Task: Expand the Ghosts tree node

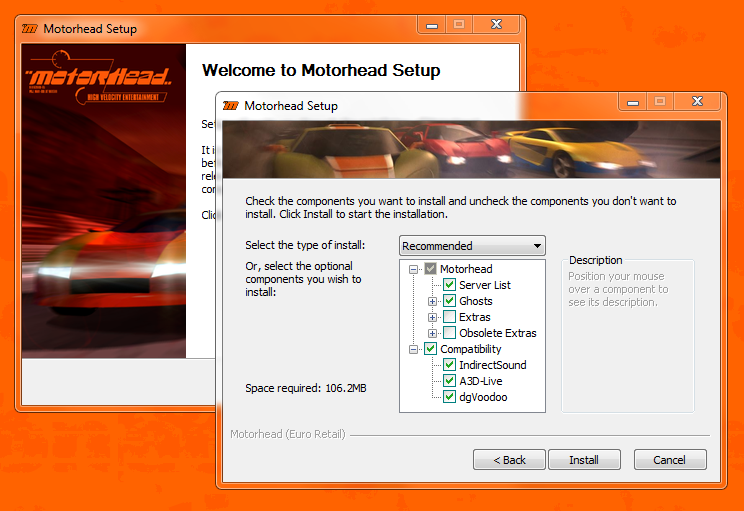Action: (x=433, y=301)
